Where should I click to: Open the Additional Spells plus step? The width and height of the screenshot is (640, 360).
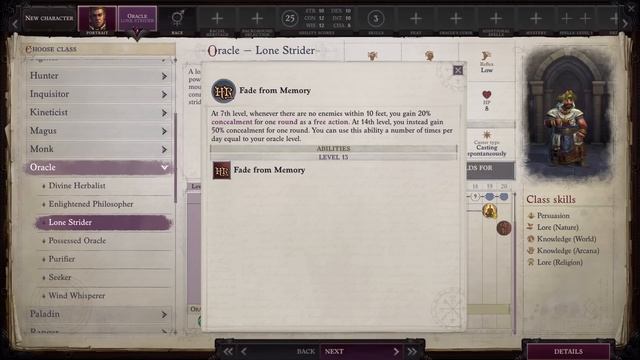[x=496, y=18]
